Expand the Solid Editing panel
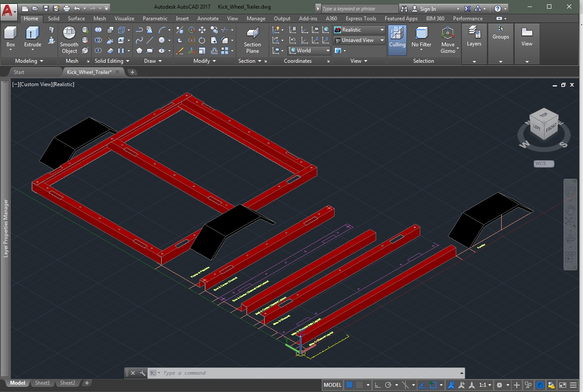 pos(112,61)
